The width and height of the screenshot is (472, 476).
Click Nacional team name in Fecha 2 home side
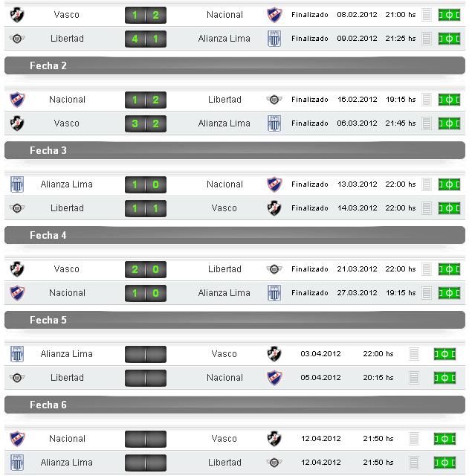pos(67,100)
